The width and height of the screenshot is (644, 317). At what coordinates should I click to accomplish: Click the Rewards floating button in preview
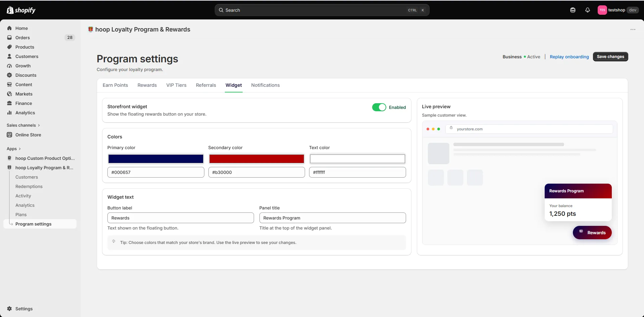tap(592, 233)
